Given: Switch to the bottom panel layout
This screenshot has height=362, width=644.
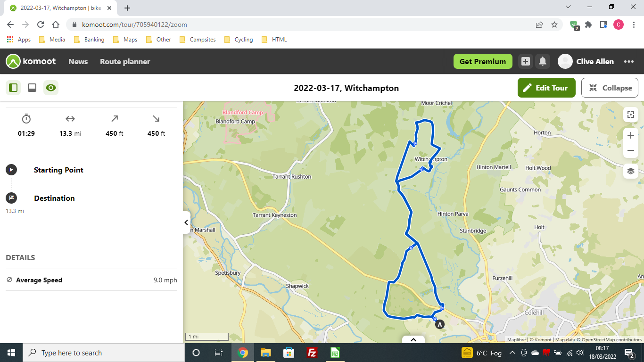Looking at the screenshot, I should [x=32, y=88].
